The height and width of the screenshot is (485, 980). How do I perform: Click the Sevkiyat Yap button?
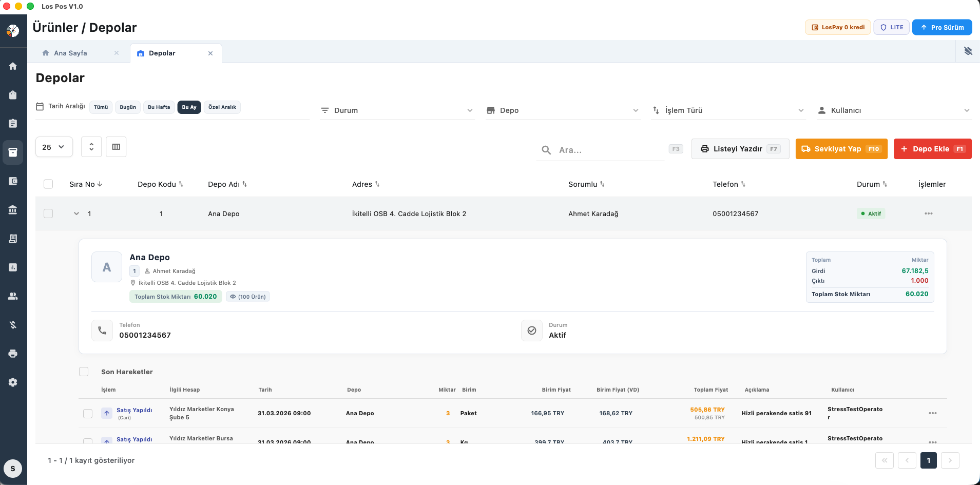[x=841, y=149]
